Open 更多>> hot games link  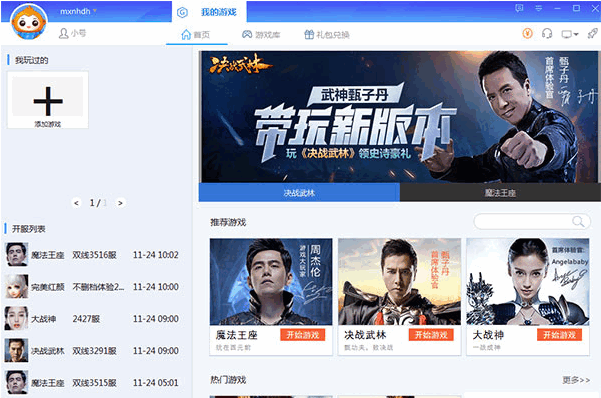[576, 380]
